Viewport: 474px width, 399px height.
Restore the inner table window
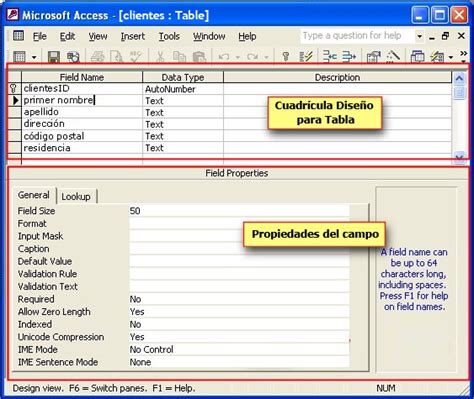[x=445, y=36]
